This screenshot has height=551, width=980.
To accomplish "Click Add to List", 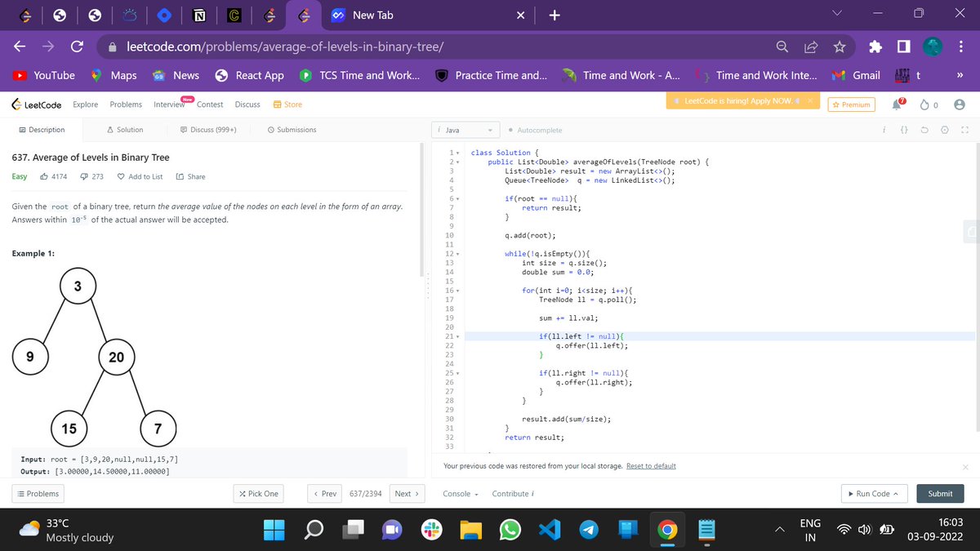I will tap(140, 176).
